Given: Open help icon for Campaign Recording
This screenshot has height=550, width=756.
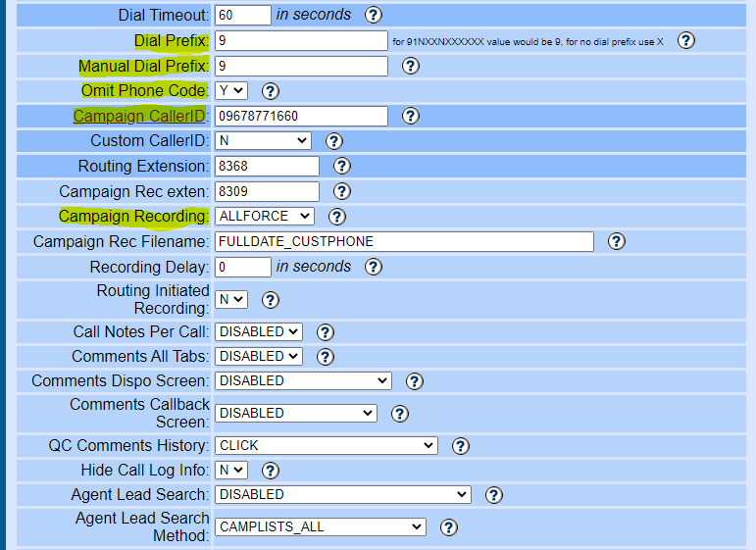Looking at the screenshot, I should [337, 217].
